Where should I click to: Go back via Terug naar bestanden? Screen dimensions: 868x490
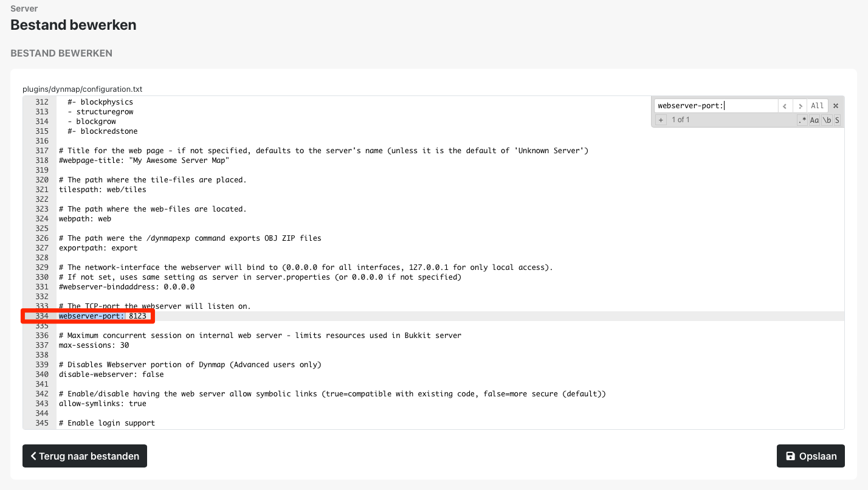click(84, 456)
